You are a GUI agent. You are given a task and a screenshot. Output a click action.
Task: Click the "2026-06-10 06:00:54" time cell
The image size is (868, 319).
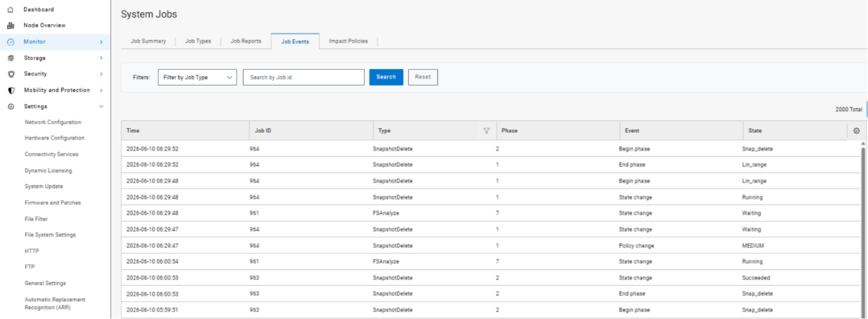pyautogui.click(x=152, y=262)
